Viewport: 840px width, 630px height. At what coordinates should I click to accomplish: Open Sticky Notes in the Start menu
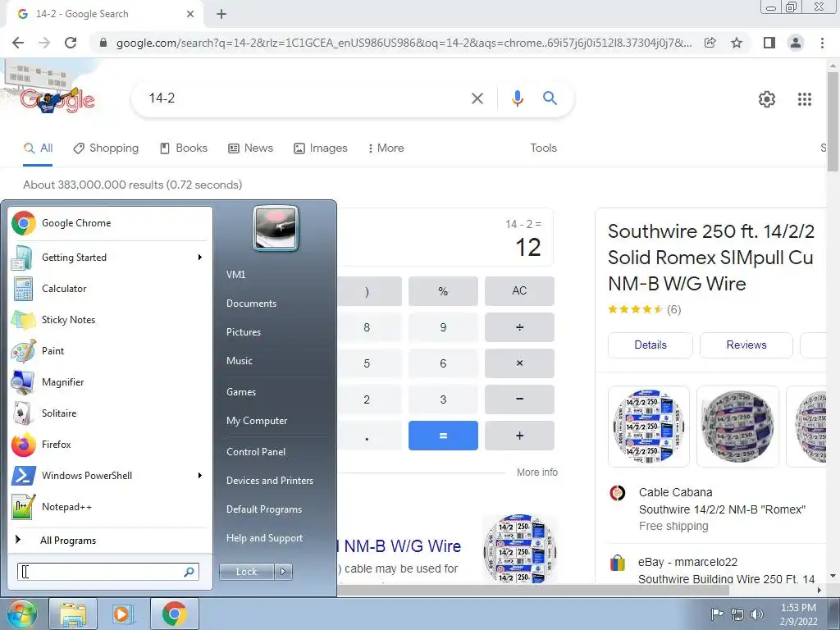pos(110,320)
